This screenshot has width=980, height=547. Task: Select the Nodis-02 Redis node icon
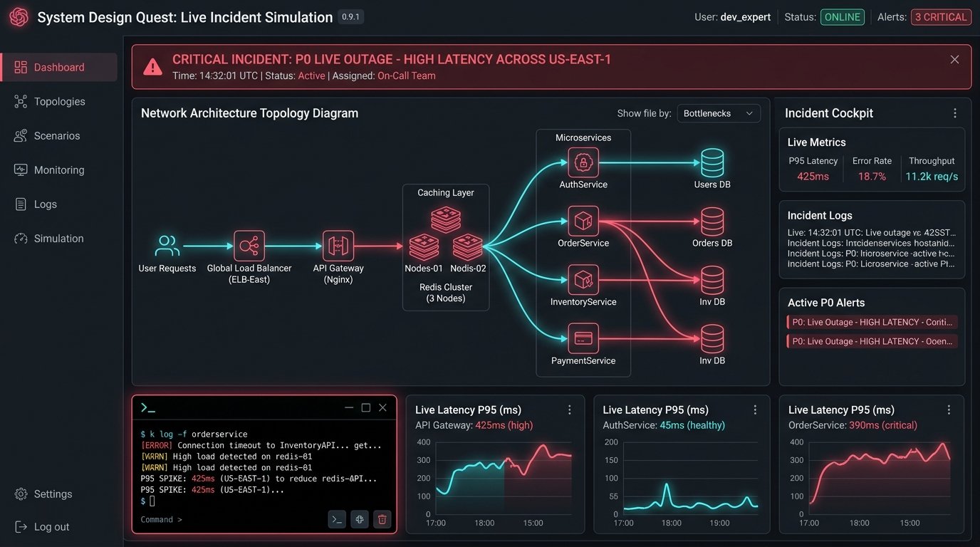tap(468, 247)
